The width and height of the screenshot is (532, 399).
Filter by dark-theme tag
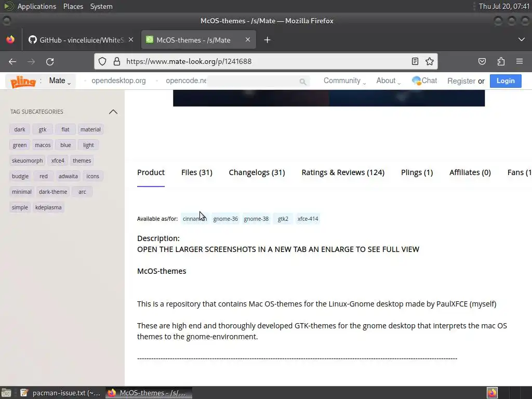point(53,192)
